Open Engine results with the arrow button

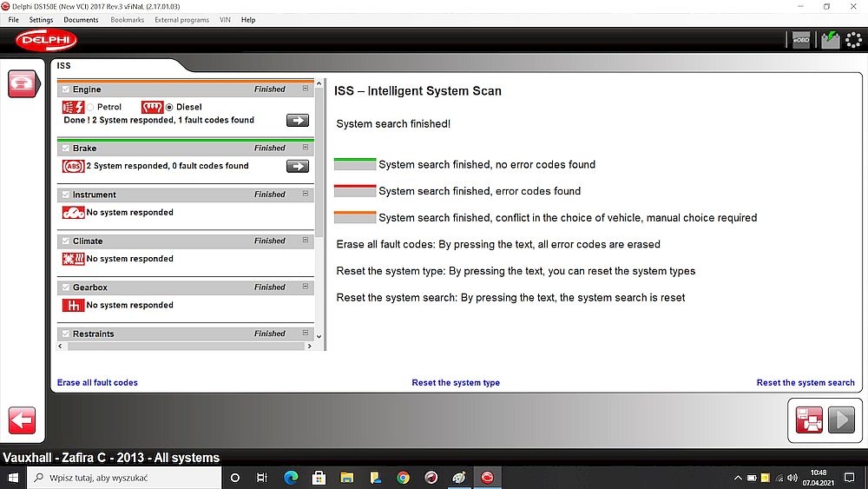(x=298, y=121)
